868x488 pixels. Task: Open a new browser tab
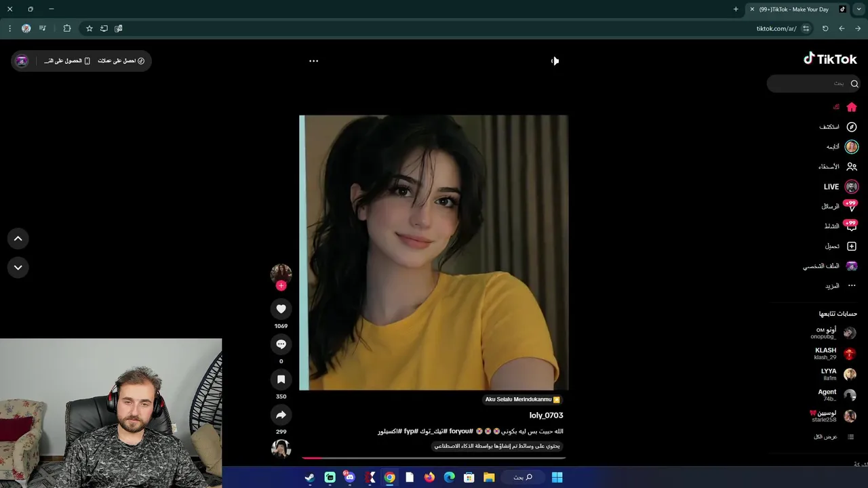click(x=736, y=9)
